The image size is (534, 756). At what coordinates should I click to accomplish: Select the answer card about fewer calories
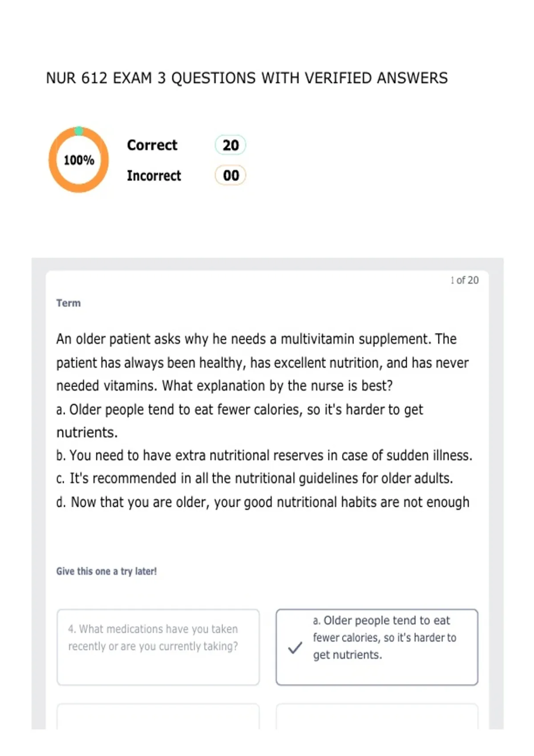click(377, 647)
